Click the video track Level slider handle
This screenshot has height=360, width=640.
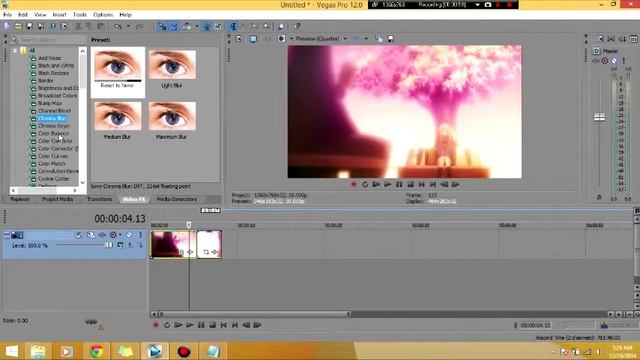[108, 245]
